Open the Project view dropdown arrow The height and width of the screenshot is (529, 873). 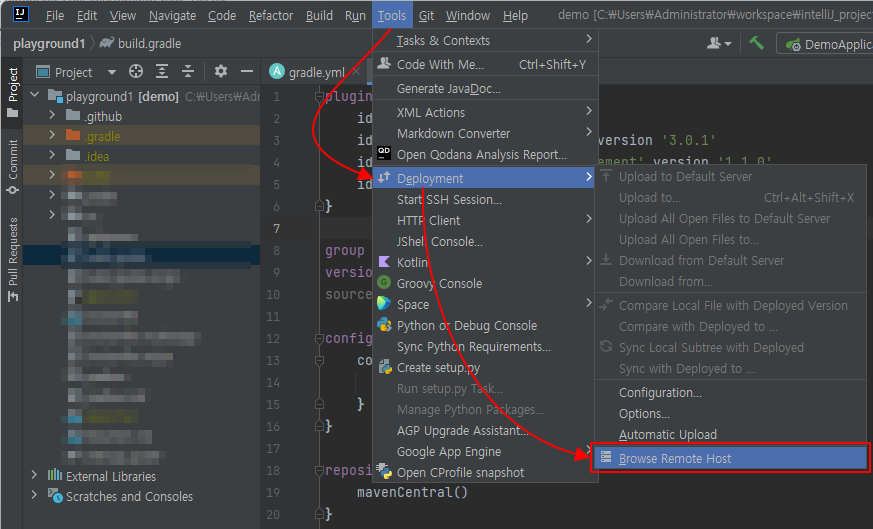click(112, 72)
